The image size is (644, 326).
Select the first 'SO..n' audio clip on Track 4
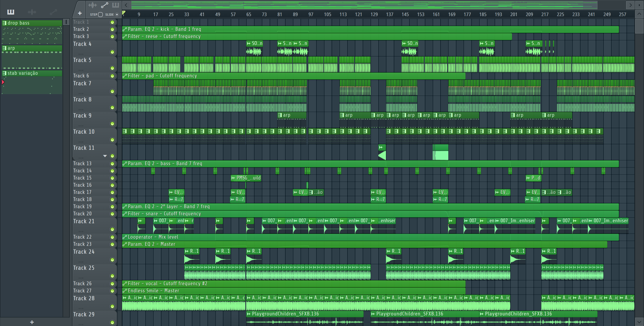(254, 48)
